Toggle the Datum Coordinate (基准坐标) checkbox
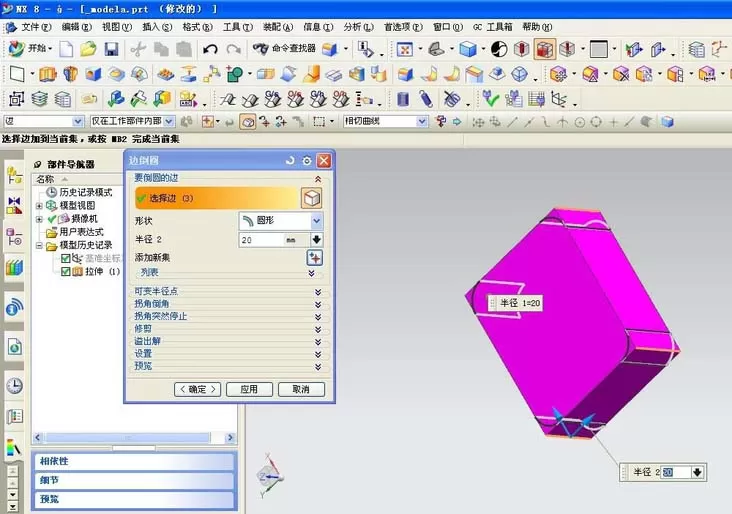Screen dimensions: 732x514 click(65, 258)
